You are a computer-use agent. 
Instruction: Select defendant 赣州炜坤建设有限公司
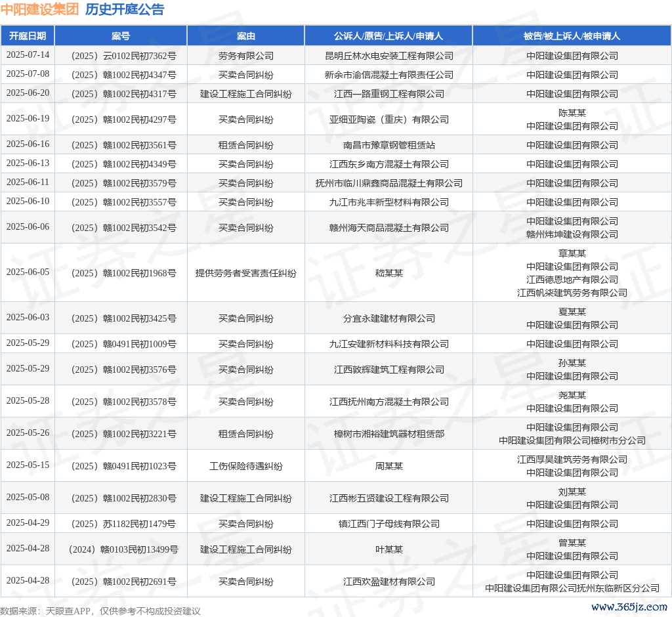click(572, 234)
